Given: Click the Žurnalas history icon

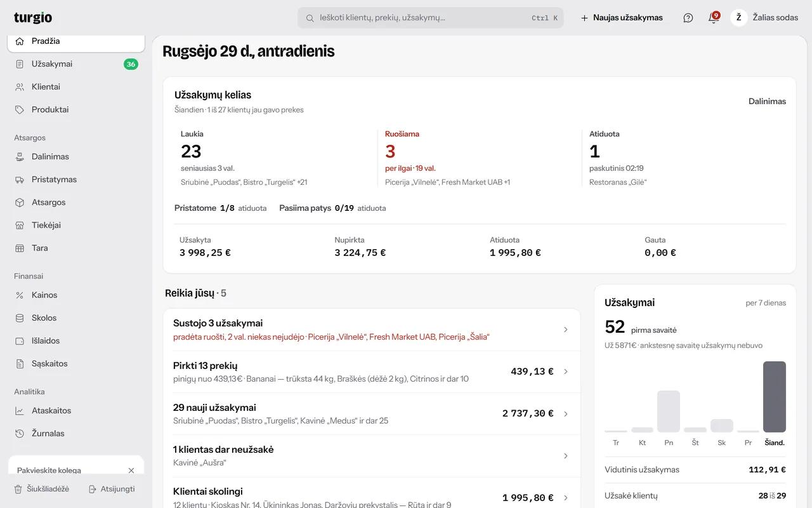Looking at the screenshot, I should coord(20,434).
